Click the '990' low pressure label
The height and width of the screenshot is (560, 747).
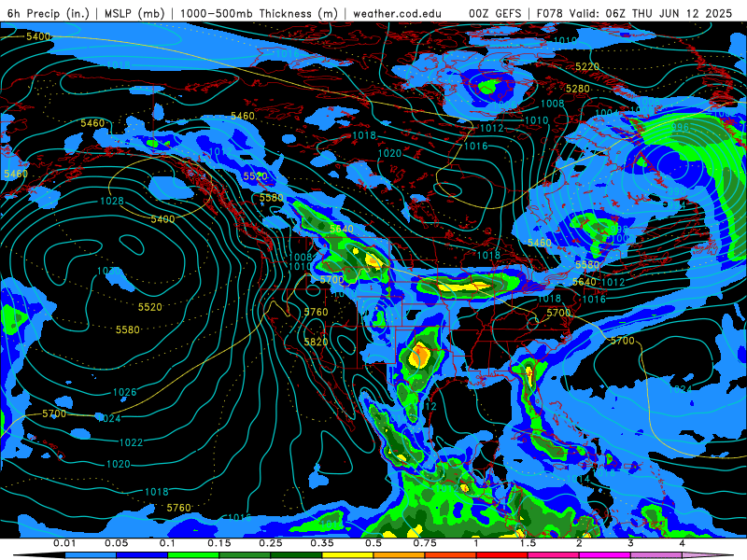pos(676,192)
